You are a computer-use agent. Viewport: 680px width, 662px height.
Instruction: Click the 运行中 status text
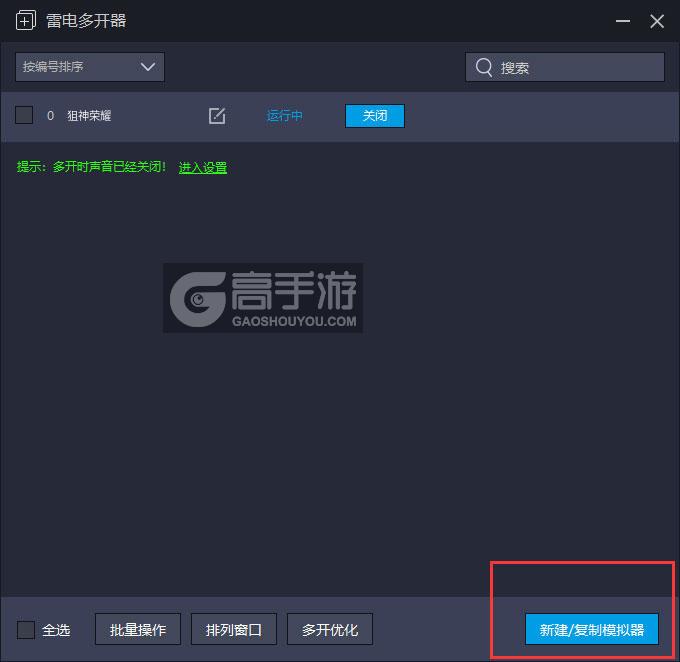[284, 116]
